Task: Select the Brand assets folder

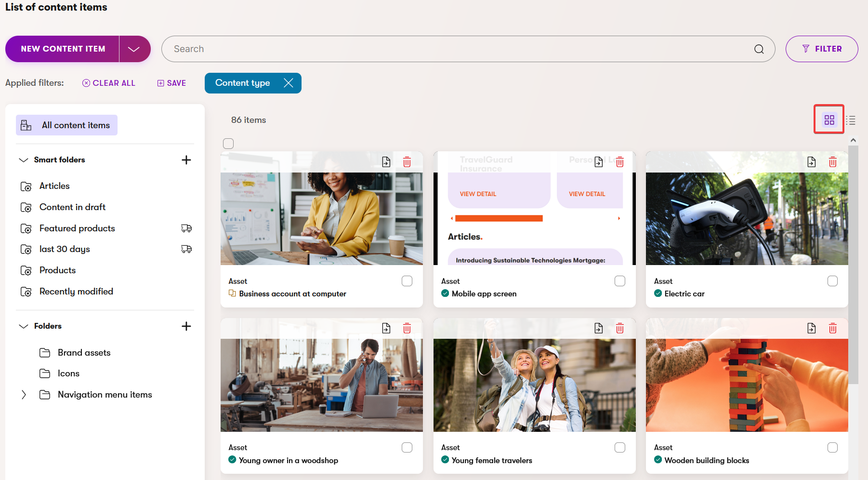Action: [x=84, y=353]
